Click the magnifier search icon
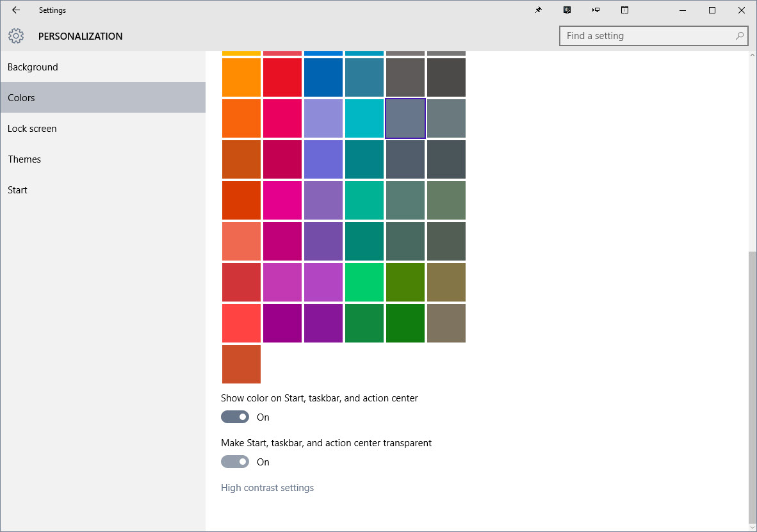757x532 pixels. [739, 36]
